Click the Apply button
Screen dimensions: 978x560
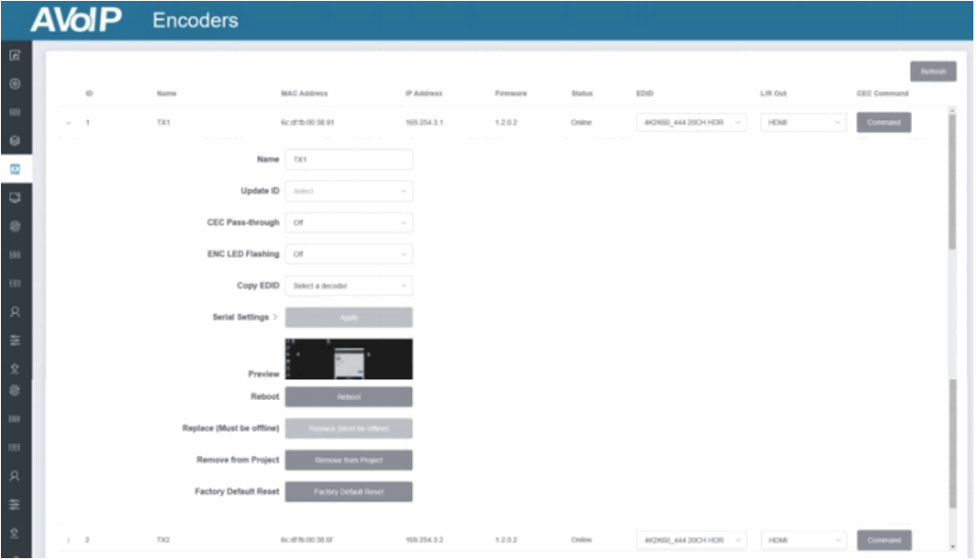[x=349, y=318]
